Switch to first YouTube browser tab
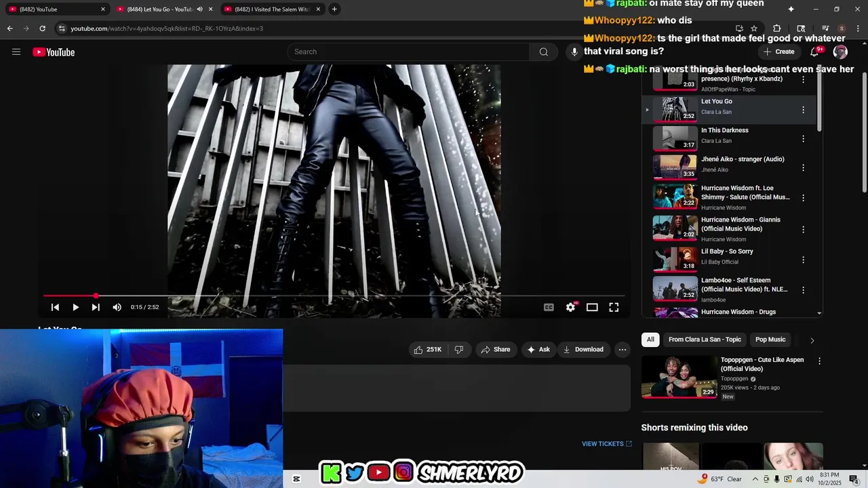The width and height of the screenshot is (868, 488). 56,9
